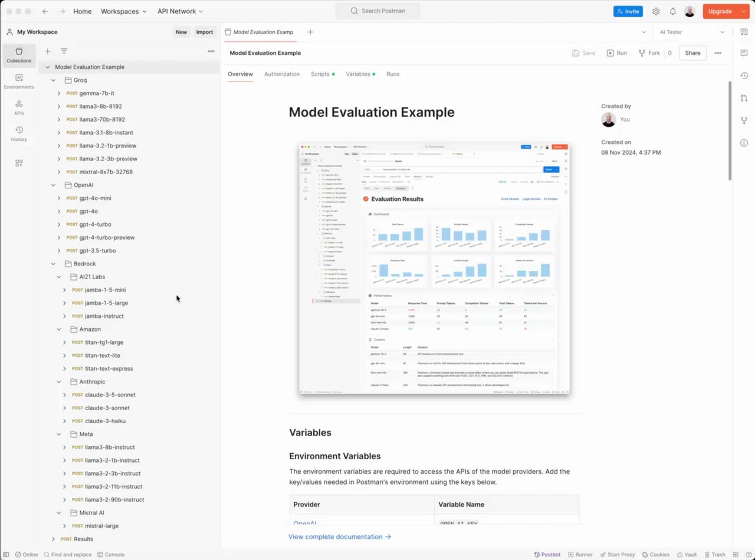Open the forks icon in the right sidebar
This screenshot has width=755, height=560.
pos(744,120)
